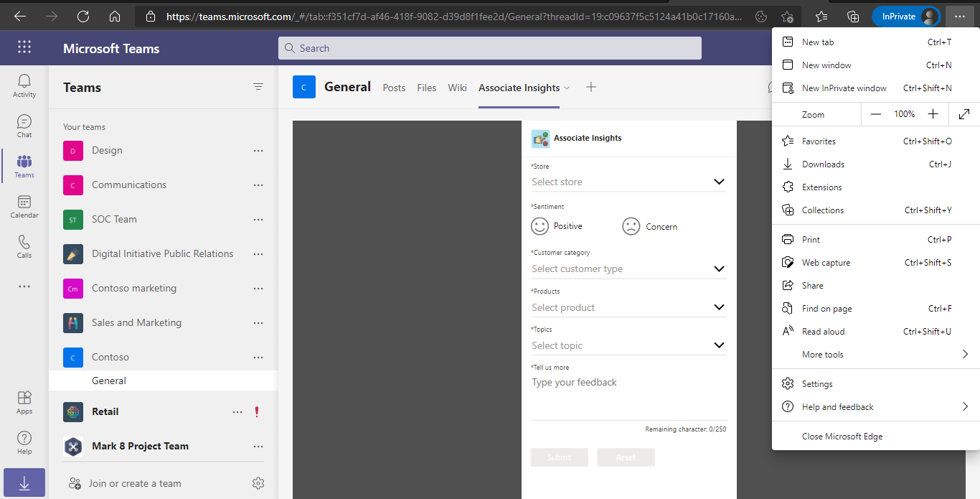Image resolution: width=980 pixels, height=499 pixels.
Task: Open Settings from Edge menu
Action: point(876,384)
